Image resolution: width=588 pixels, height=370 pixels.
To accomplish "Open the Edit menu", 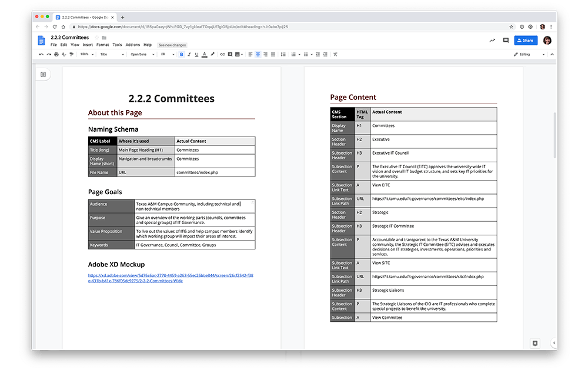I will 64,45.
